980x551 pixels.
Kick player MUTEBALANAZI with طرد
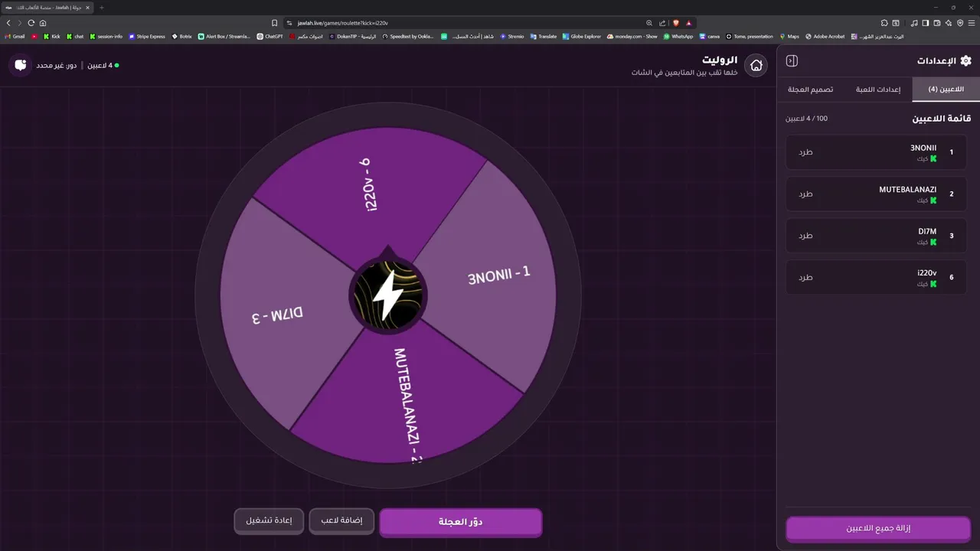pos(805,194)
